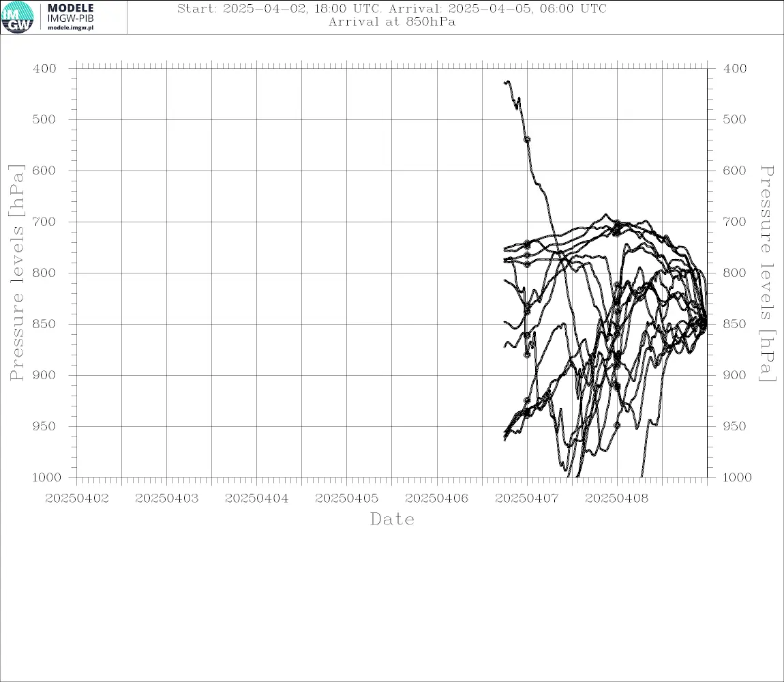Click the 'Arrival at 850hPa' subtitle
The width and height of the screenshot is (784, 682).
(x=392, y=22)
